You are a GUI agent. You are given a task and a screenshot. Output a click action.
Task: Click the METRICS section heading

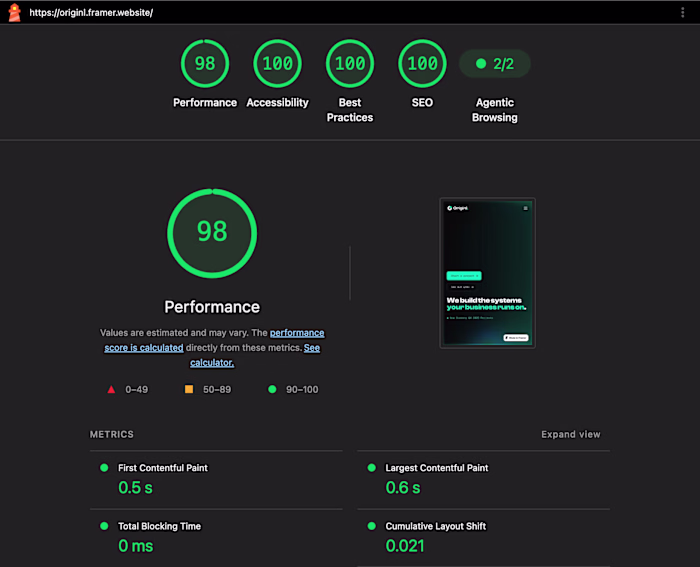tap(112, 434)
